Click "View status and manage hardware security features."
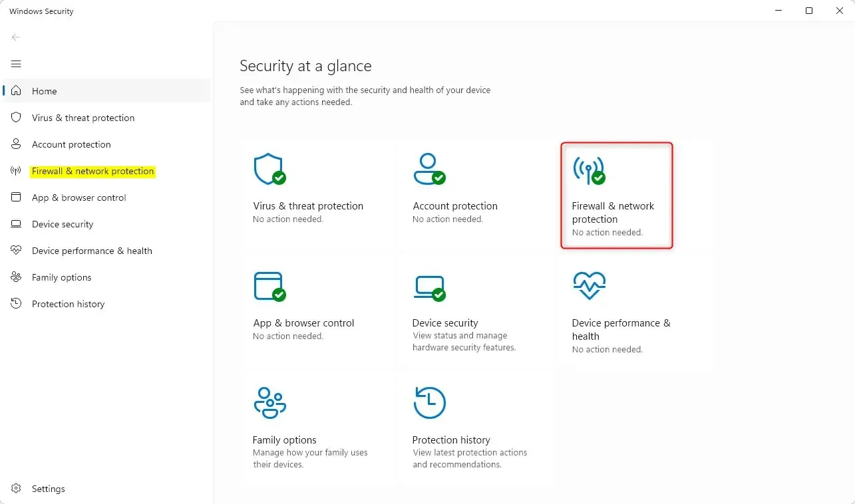This screenshot has width=855, height=504. 464,342
